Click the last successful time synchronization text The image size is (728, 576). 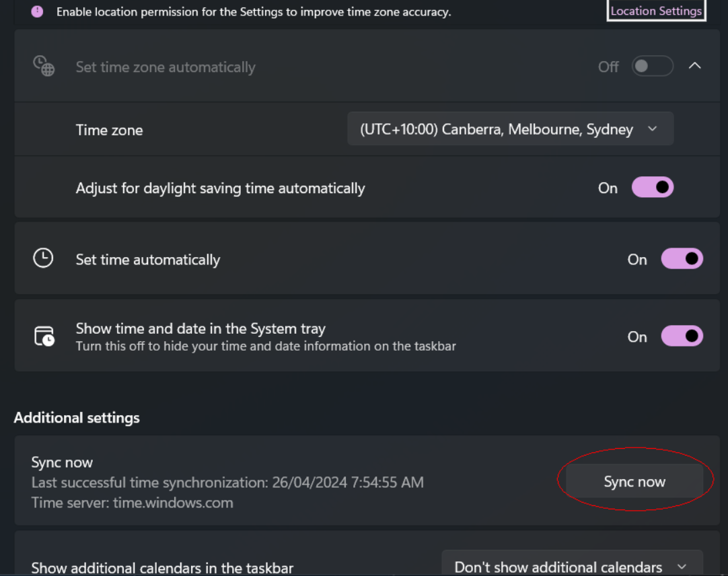pyautogui.click(x=227, y=482)
